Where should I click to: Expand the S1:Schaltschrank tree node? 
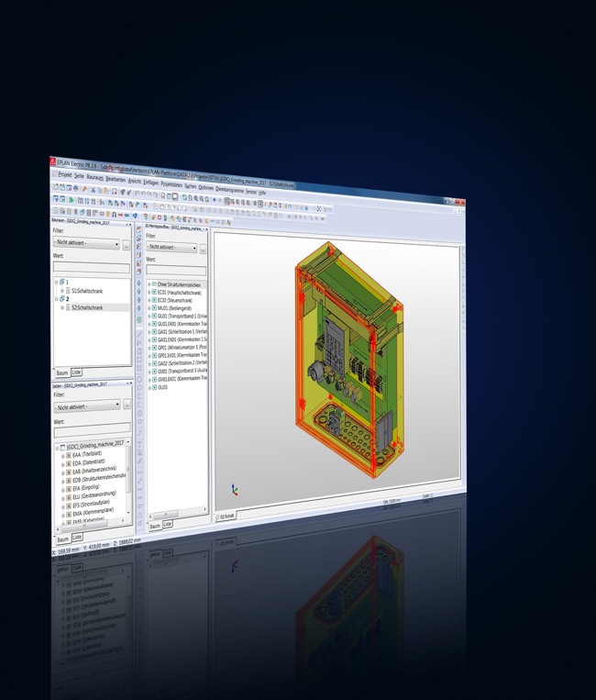[62, 291]
